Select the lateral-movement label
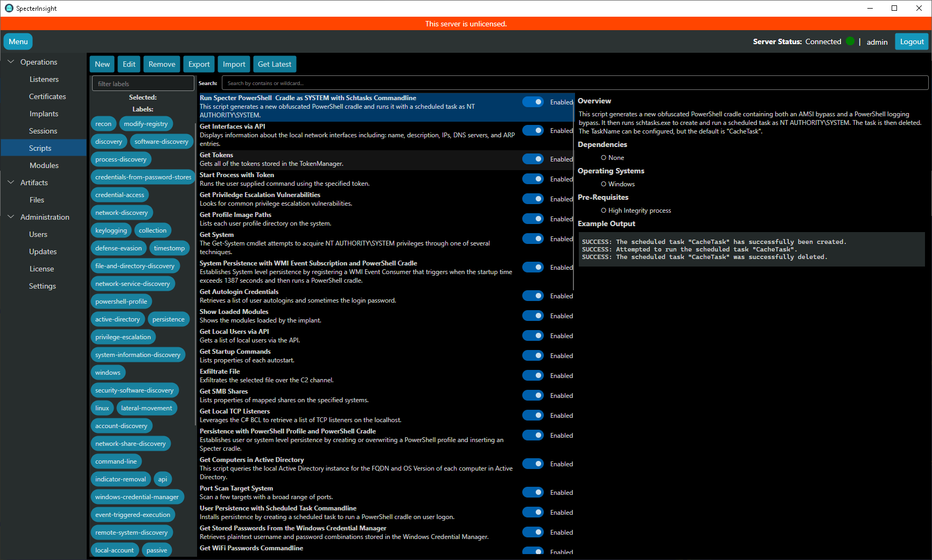Image resolution: width=932 pixels, height=560 pixels. pyautogui.click(x=147, y=408)
